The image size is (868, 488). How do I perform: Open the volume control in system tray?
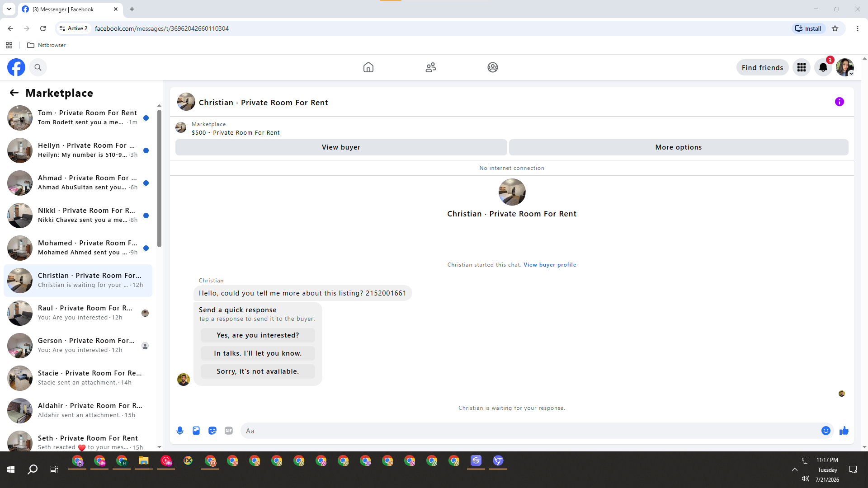click(806, 479)
